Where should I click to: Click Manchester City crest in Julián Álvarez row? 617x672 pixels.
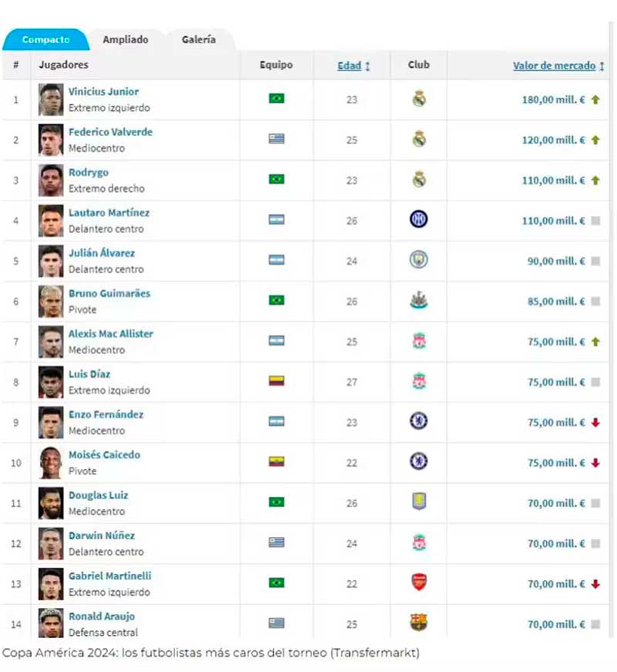point(419,260)
